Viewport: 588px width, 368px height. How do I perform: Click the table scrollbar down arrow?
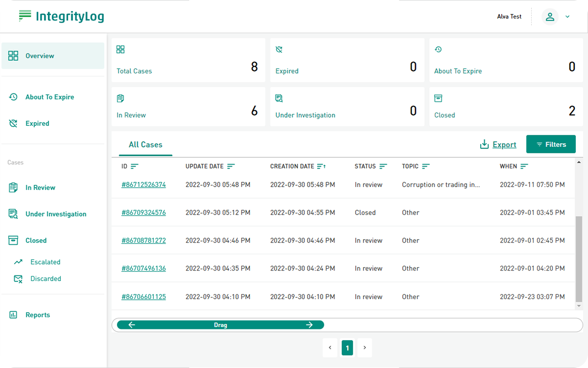[579, 306]
